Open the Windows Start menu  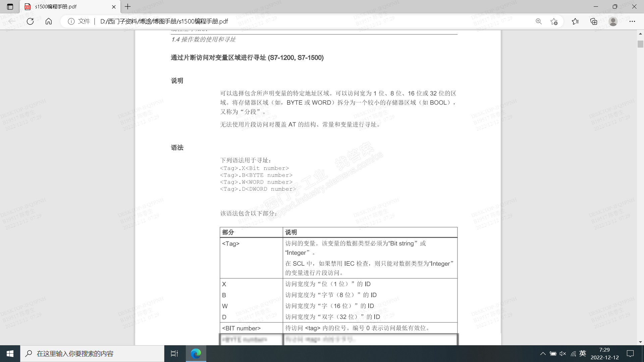coord(10,354)
